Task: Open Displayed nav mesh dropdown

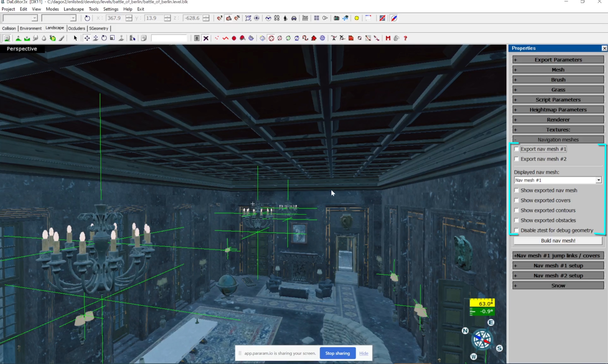Action: click(598, 180)
